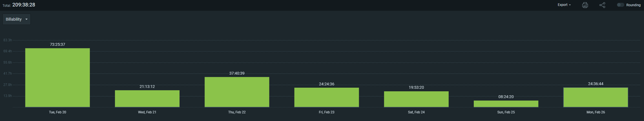This screenshot has height=121, width=644.
Task: Expand the Billability grouping dropdown
Action: (17, 19)
